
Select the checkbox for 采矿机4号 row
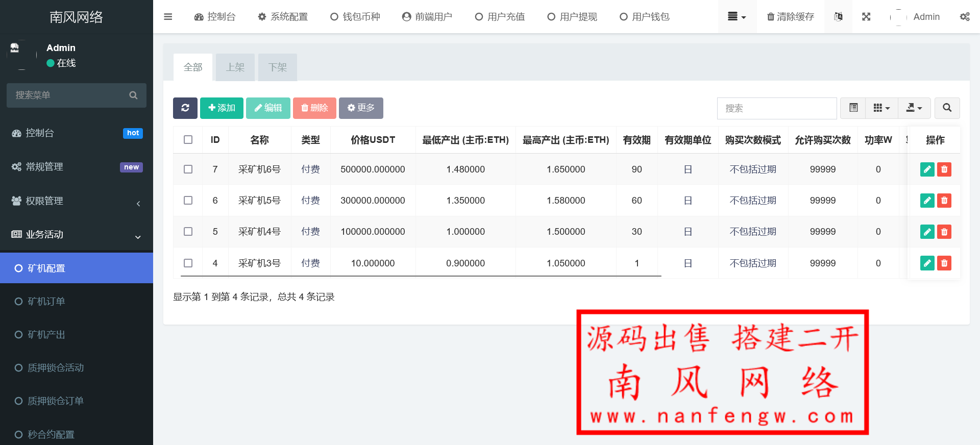click(188, 232)
